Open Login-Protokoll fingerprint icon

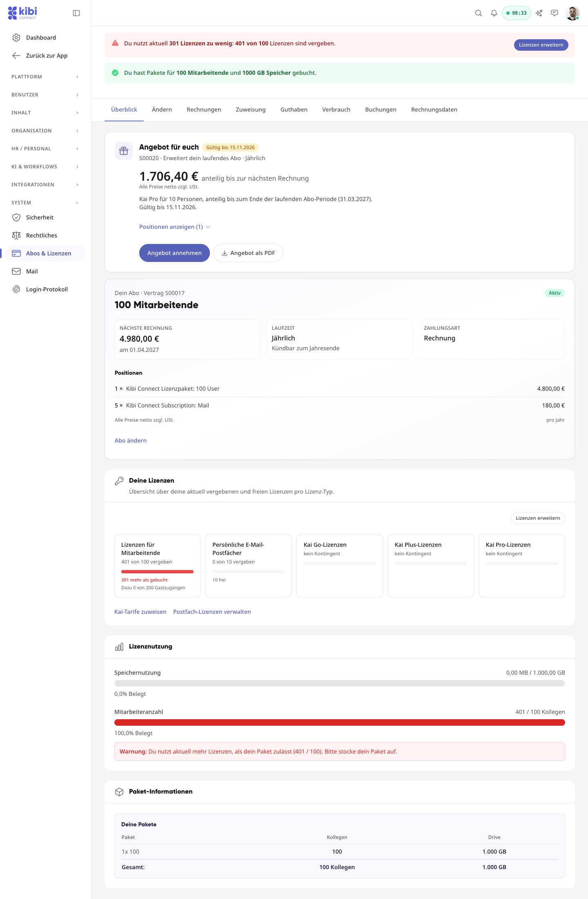[x=16, y=289]
